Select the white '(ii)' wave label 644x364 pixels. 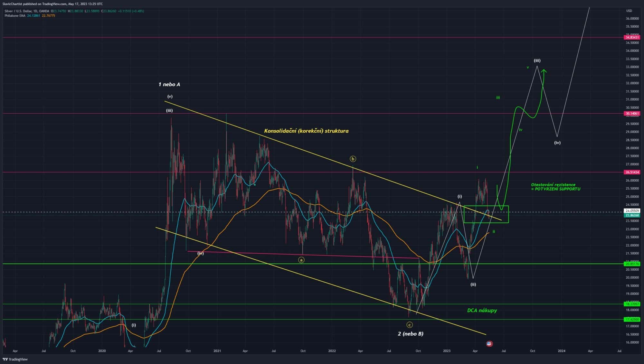473,284
